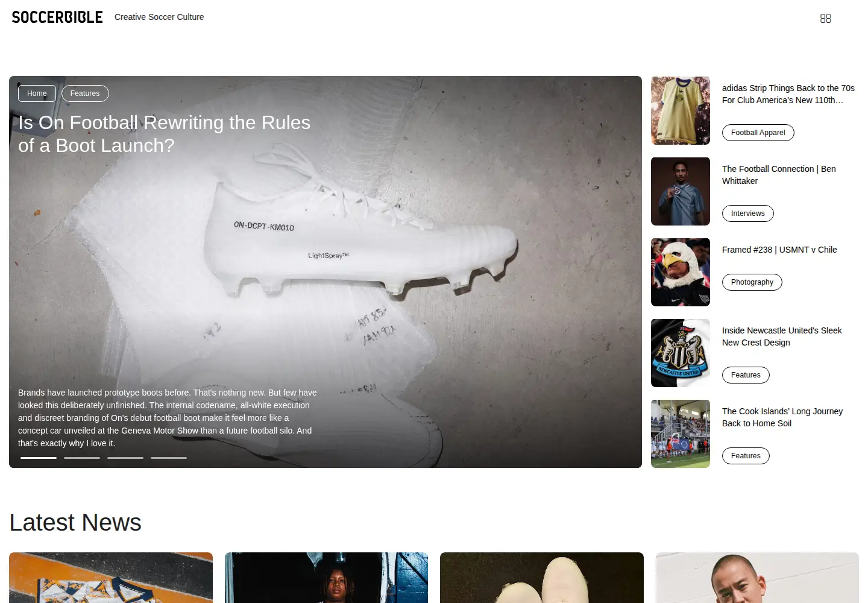Open third Latest News card with cream boots

click(x=542, y=578)
